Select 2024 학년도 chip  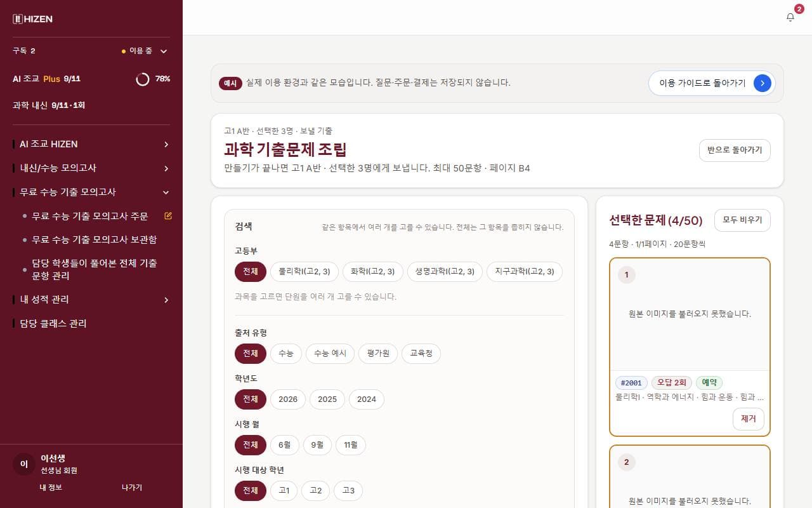pyautogui.click(x=367, y=399)
